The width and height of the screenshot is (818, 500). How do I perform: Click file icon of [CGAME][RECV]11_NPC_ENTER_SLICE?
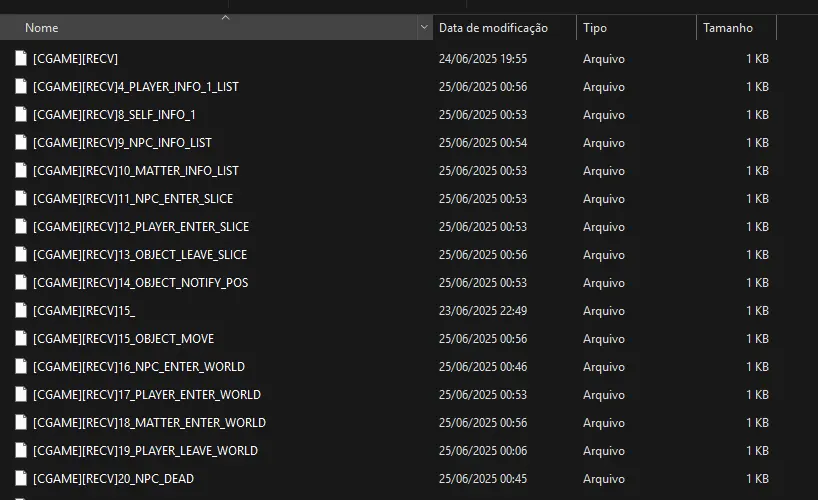click(x=21, y=198)
